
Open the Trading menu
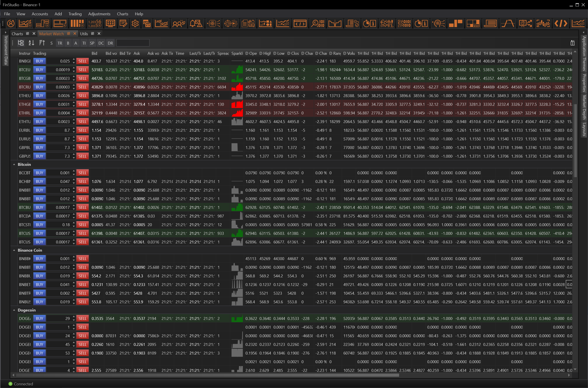[x=75, y=14]
